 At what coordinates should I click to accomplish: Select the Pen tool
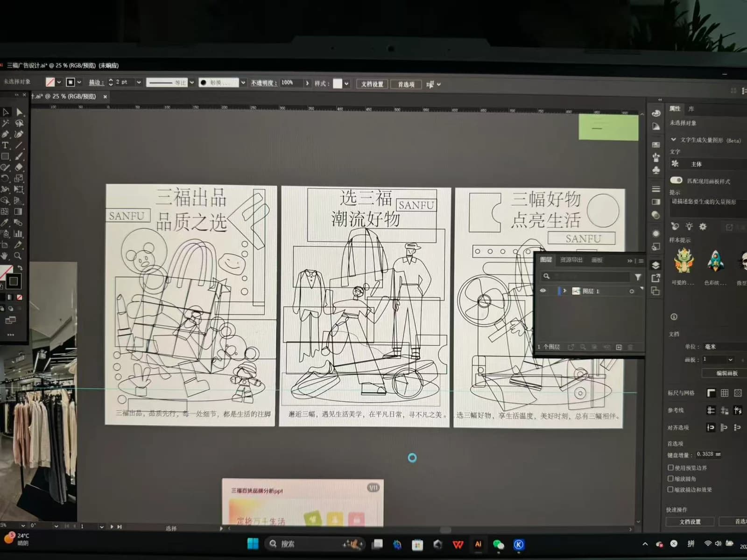click(x=6, y=134)
